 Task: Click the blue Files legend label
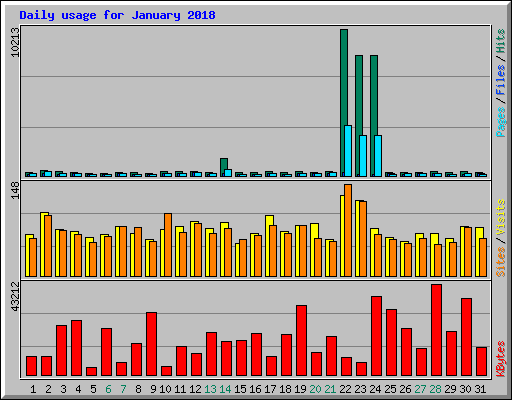click(500, 80)
